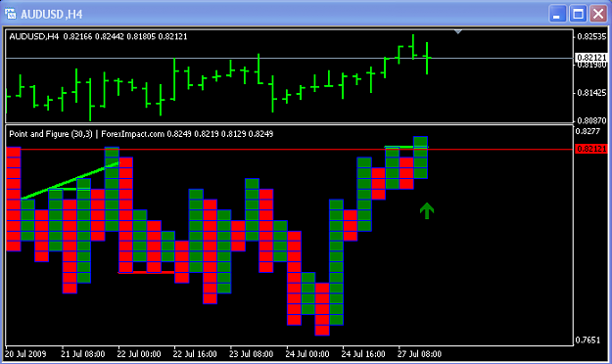Click the AUDUSD,H4 chart window icon
The height and width of the screenshot is (364, 612).
[11, 14]
